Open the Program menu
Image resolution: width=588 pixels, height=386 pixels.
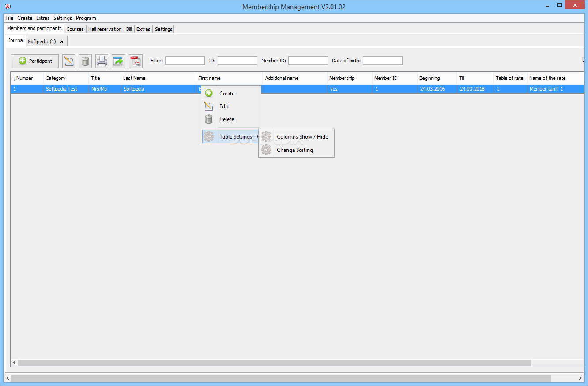86,18
